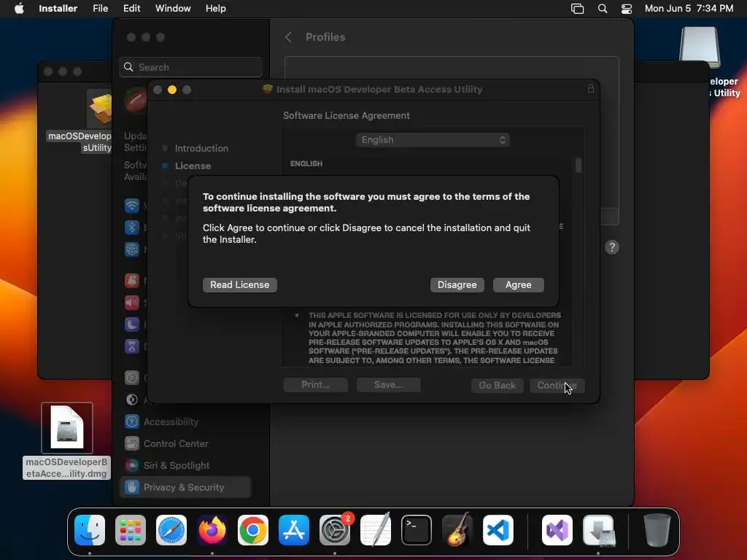The height and width of the screenshot is (560, 747).
Task: Open Finder from the Dock
Action: [90, 530]
